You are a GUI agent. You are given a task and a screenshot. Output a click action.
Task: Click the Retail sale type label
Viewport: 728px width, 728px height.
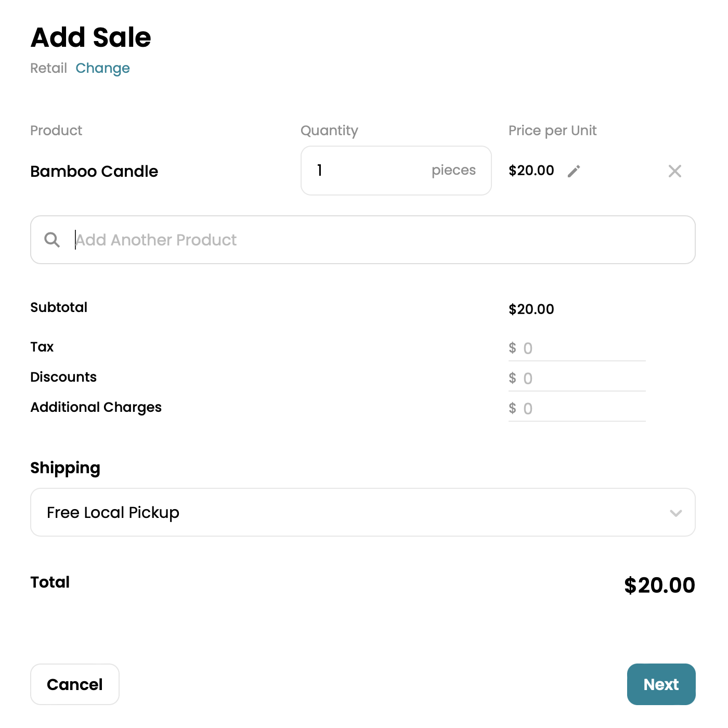[x=48, y=68]
